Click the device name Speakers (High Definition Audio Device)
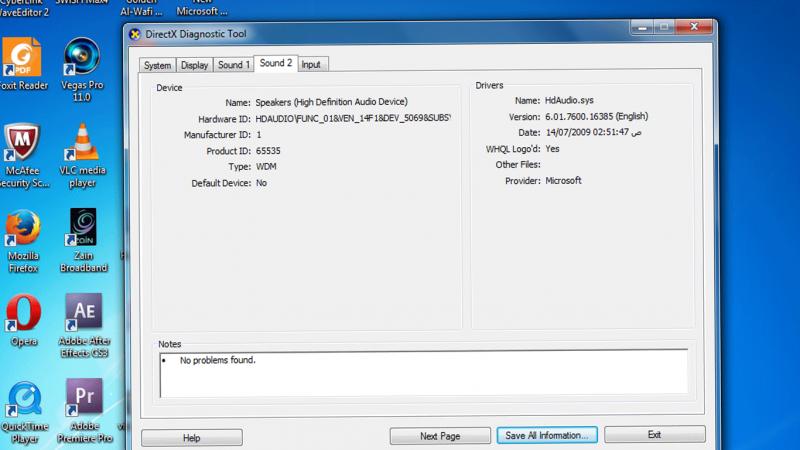 coord(332,102)
